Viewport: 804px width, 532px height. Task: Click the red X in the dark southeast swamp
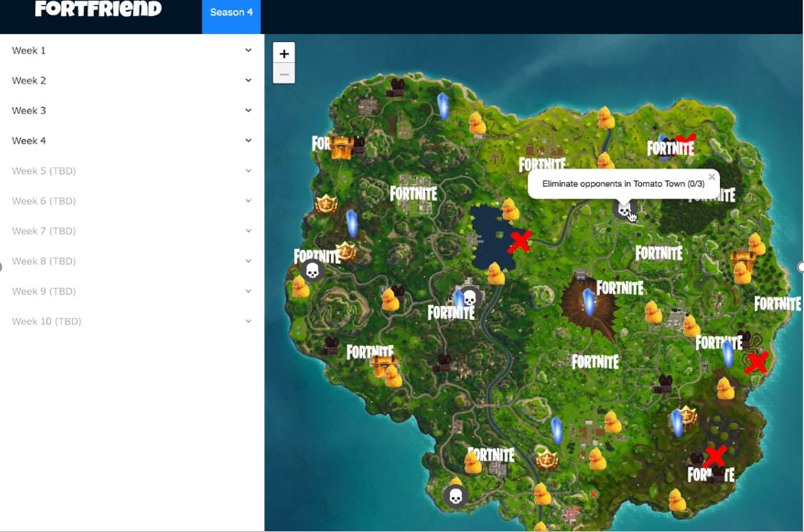[x=716, y=456]
